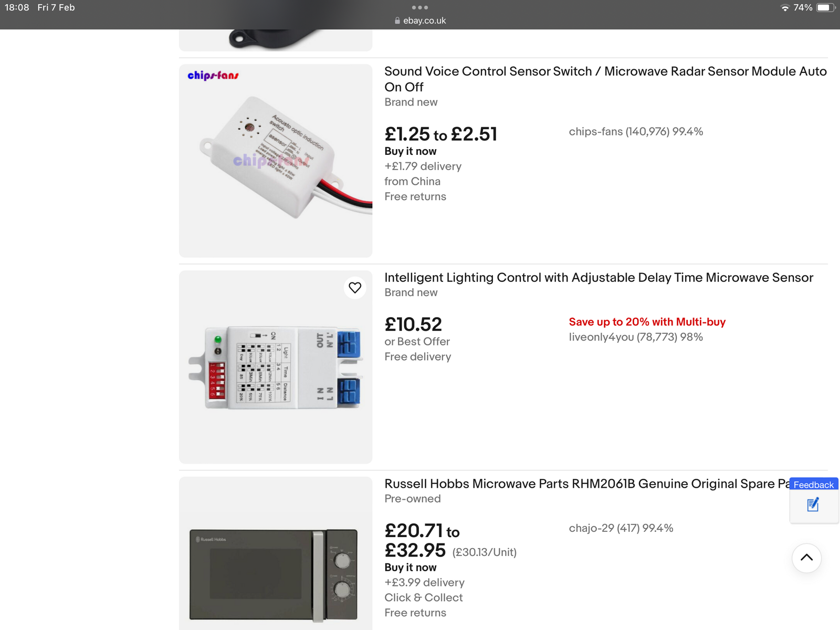Click 'Save up to 20% with Multi-buy'
The height and width of the screenshot is (630, 840).
click(x=647, y=322)
